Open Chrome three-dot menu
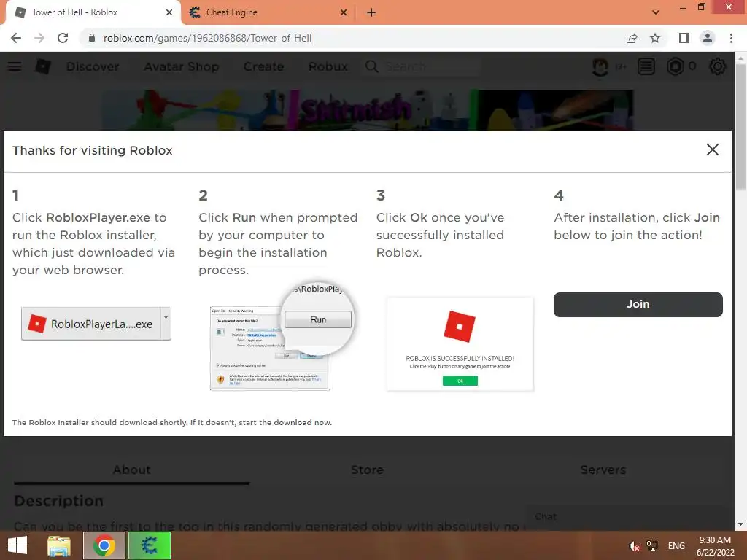This screenshot has width=747, height=560. tap(731, 38)
